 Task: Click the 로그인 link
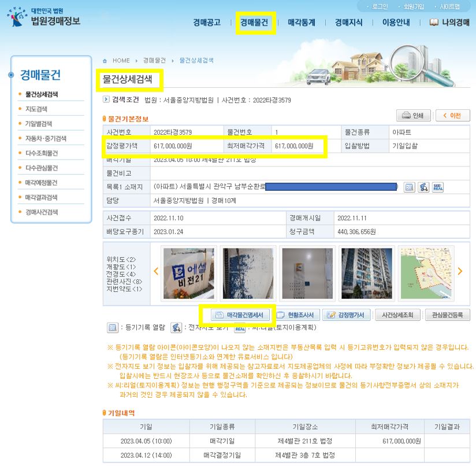click(380, 6)
